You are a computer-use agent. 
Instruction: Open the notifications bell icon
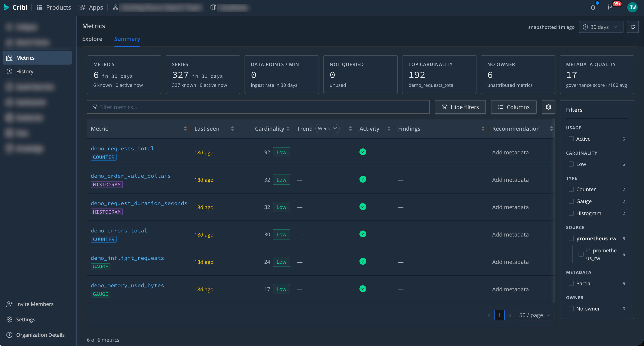[x=593, y=7]
